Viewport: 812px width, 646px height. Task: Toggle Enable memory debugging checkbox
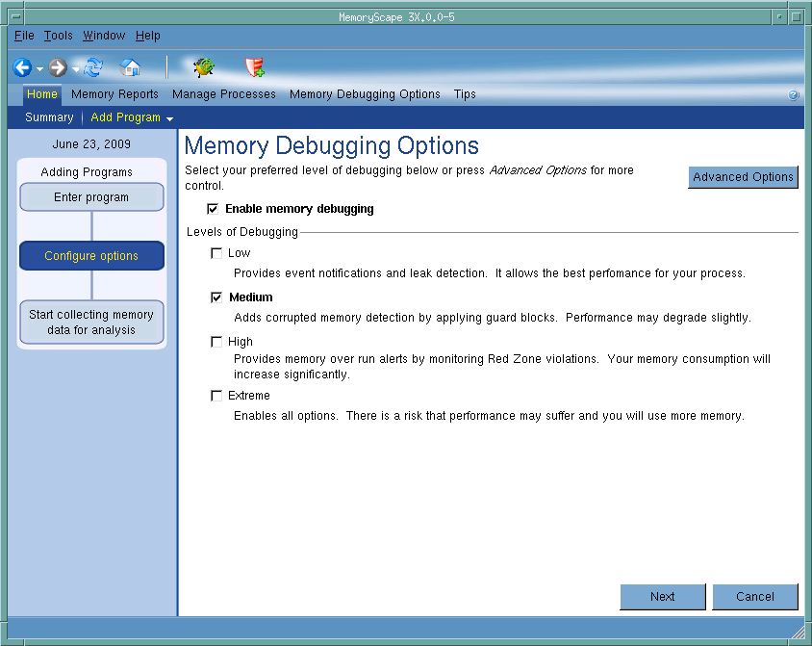213,209
